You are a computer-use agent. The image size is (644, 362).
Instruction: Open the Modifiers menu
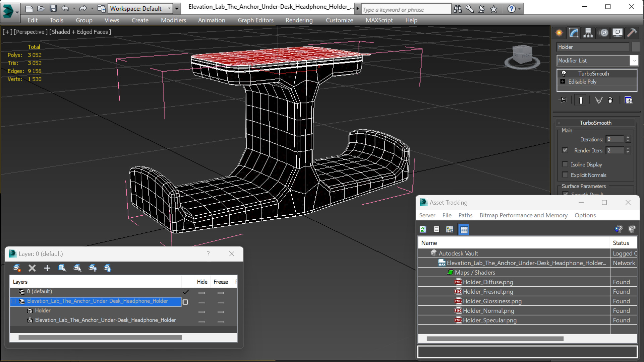(x=173, y=20)
